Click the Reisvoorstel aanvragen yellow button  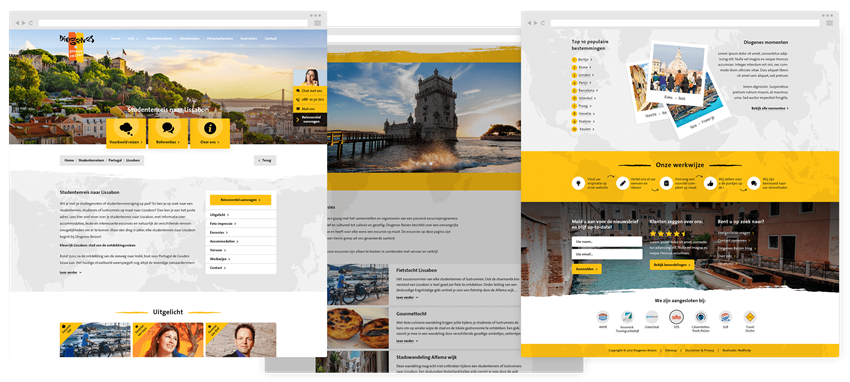[240, 200]
